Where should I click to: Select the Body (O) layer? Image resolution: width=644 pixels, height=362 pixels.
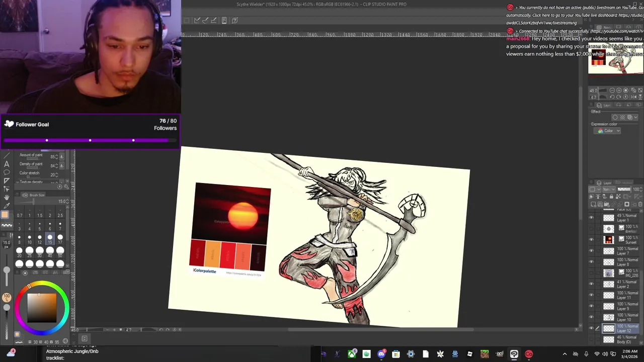pos(621,339)
